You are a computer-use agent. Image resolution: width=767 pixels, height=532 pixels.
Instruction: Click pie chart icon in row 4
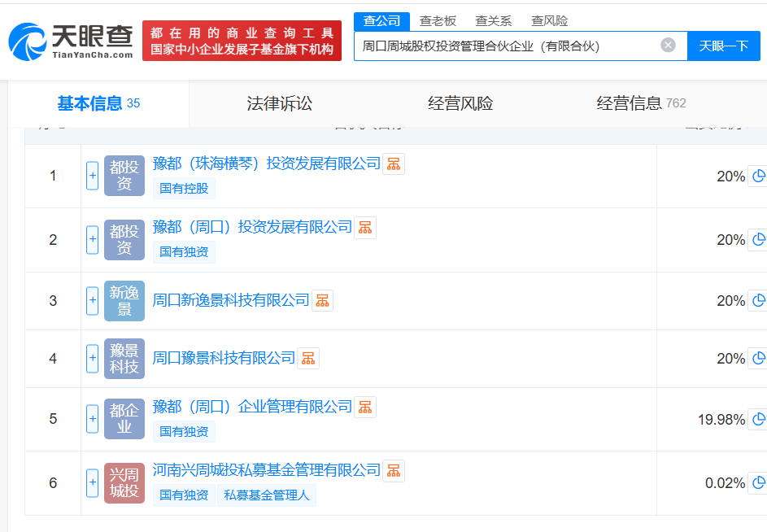[758, 358]
